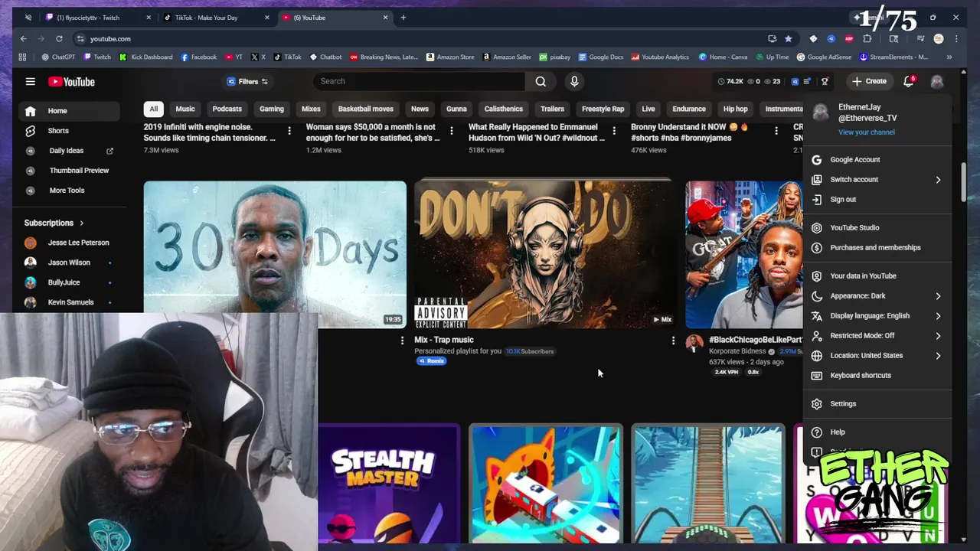Open the Stealth Master short thumbnail
Image resolution: width=980 pixels, height=551 pixels.
[x=389, y=485]
